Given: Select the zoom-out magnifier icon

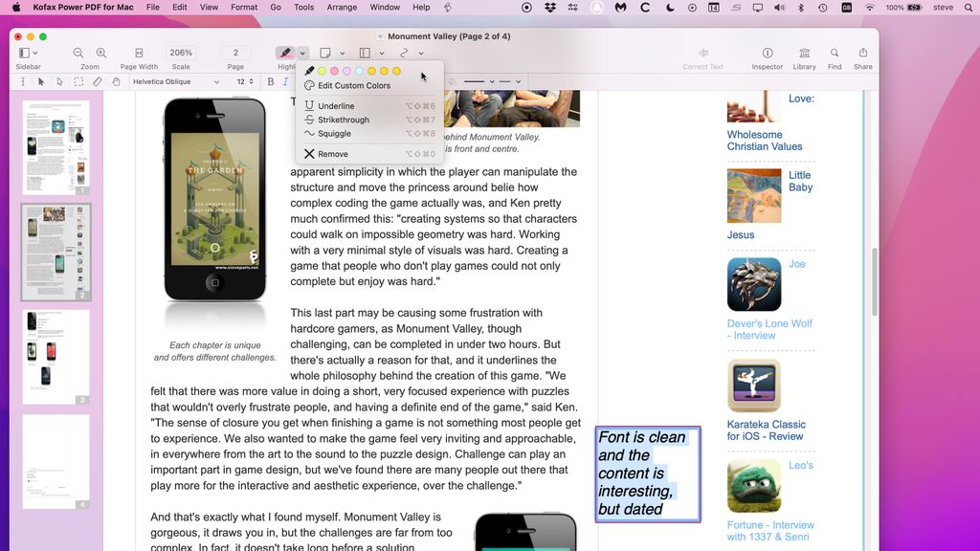Looking at the screenshot, I should pyautogui.click(x=77, y=53).
